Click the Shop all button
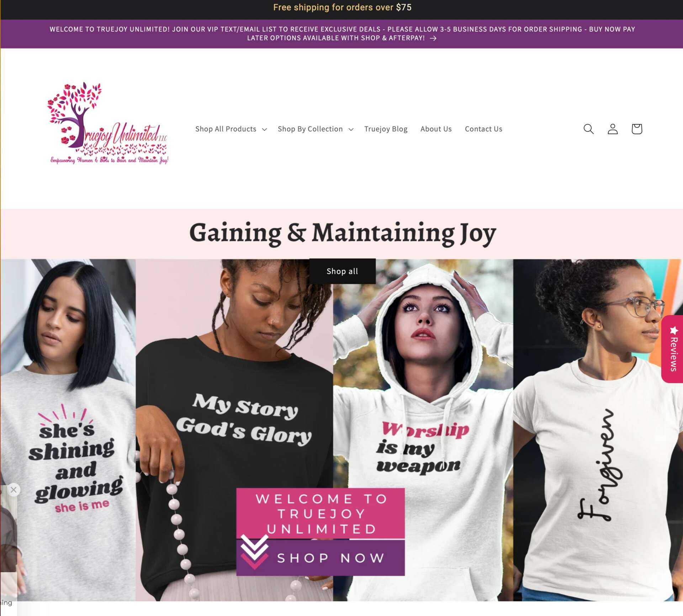The height and width of the screenshot is (616, 683). pyautogui.click(x=342, y=271)
